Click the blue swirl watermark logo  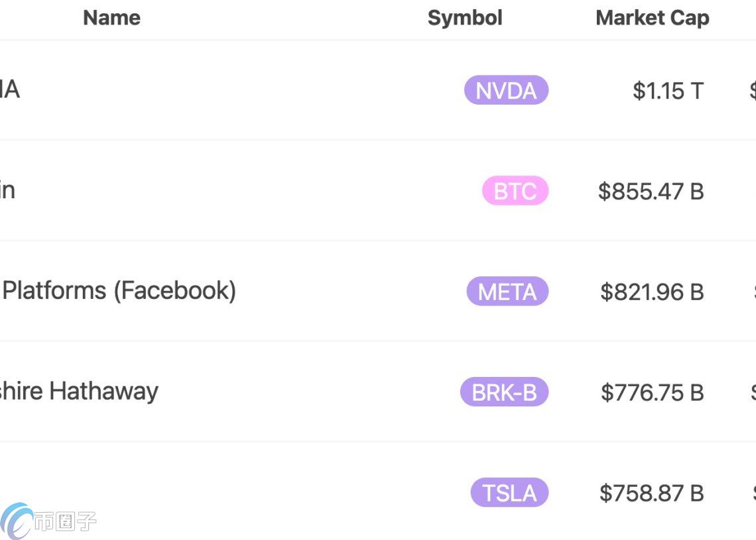(x=16, y=521)
